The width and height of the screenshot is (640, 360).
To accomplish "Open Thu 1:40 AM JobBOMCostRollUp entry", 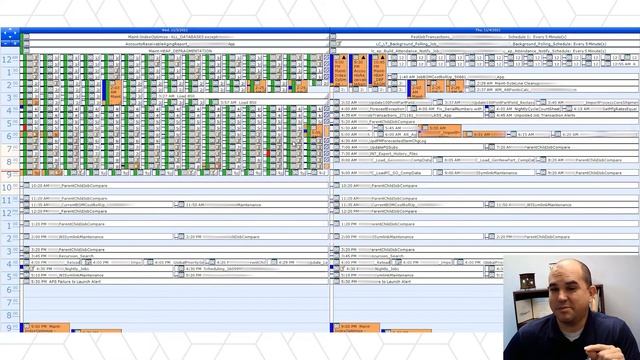I will [514, 77].
